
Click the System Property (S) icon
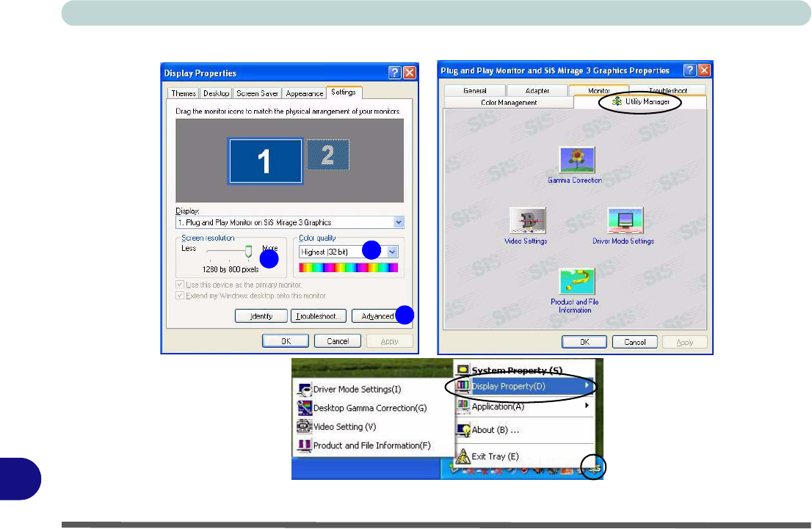point(463,370)
